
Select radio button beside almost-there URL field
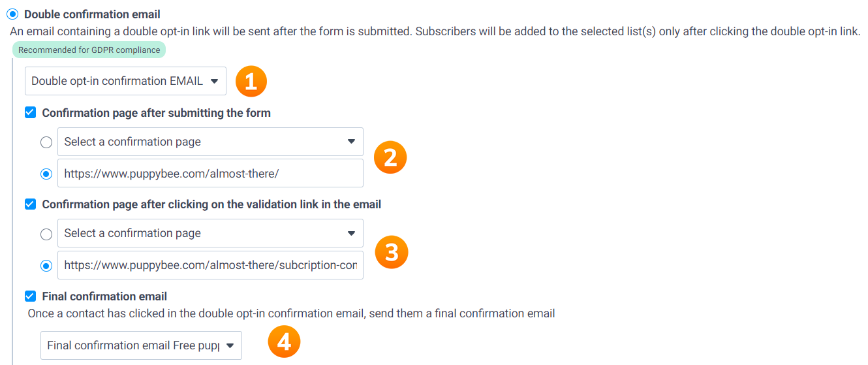pyautogui.click(x=46, y=174)
